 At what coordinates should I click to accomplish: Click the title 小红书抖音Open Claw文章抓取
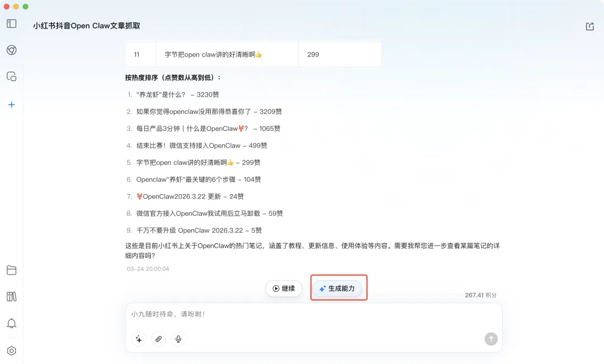coord(86,26)
